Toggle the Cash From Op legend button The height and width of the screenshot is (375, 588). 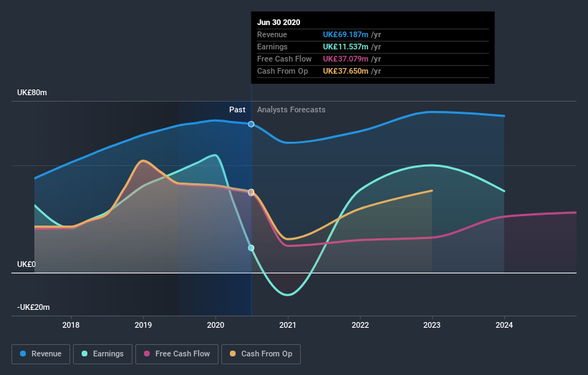261,354
